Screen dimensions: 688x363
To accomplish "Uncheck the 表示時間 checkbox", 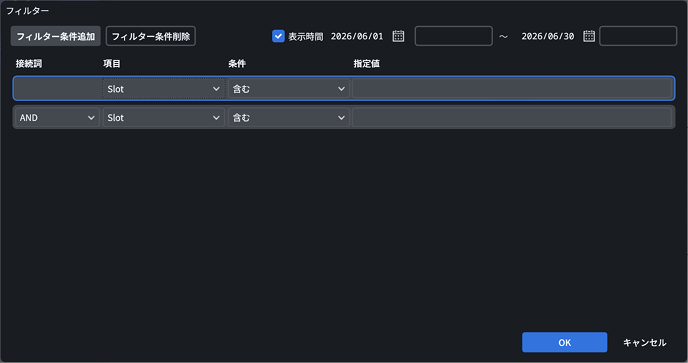I will tap(278, 36).
